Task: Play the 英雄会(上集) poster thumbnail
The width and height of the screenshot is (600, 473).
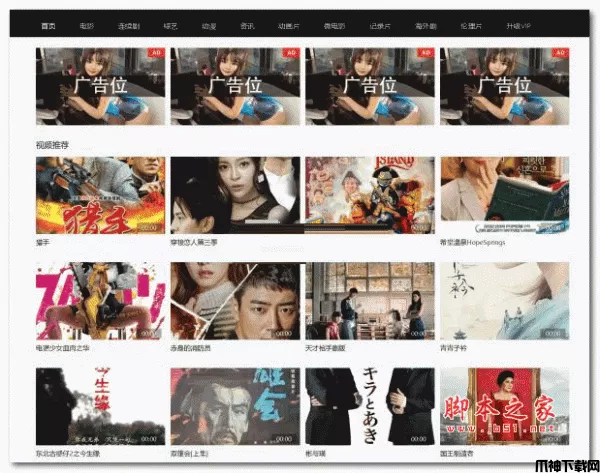Action: pyautogui.click(x=235, y=406)
